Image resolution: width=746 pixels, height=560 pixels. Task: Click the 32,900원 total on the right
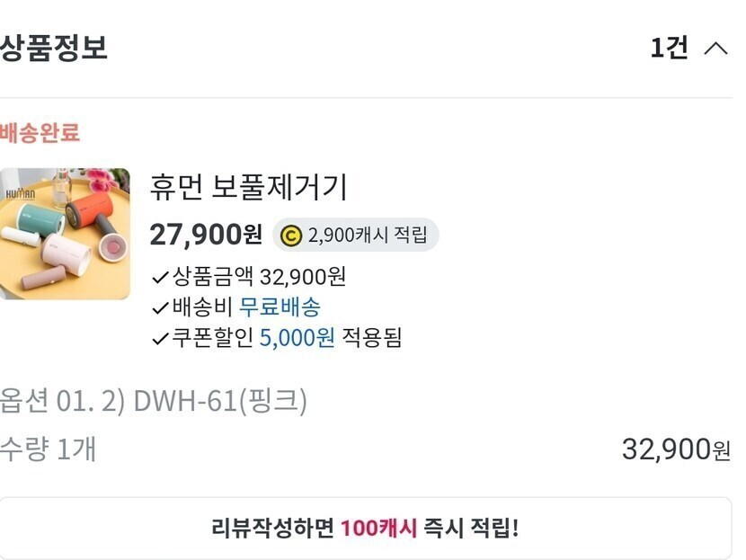676,449
